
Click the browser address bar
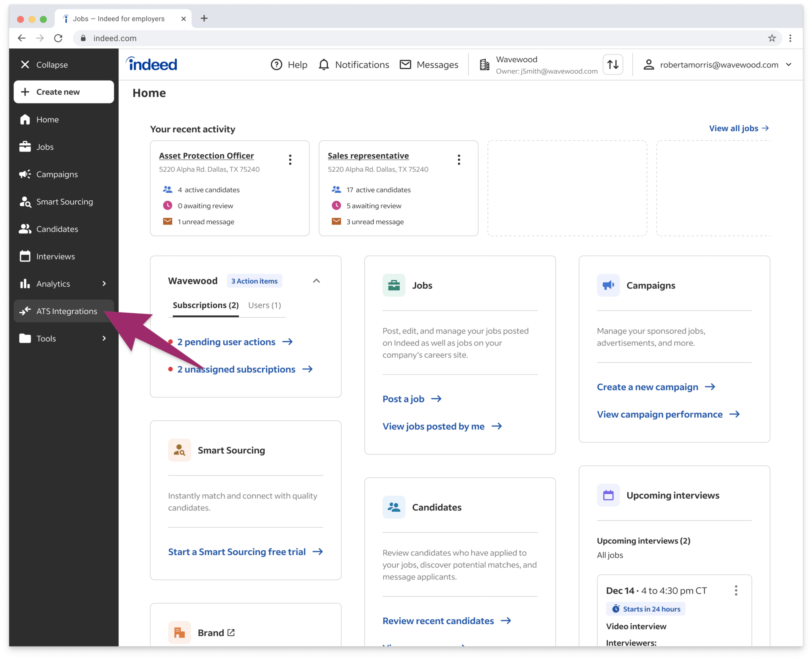pyautogui.click(x=427, y=38)
